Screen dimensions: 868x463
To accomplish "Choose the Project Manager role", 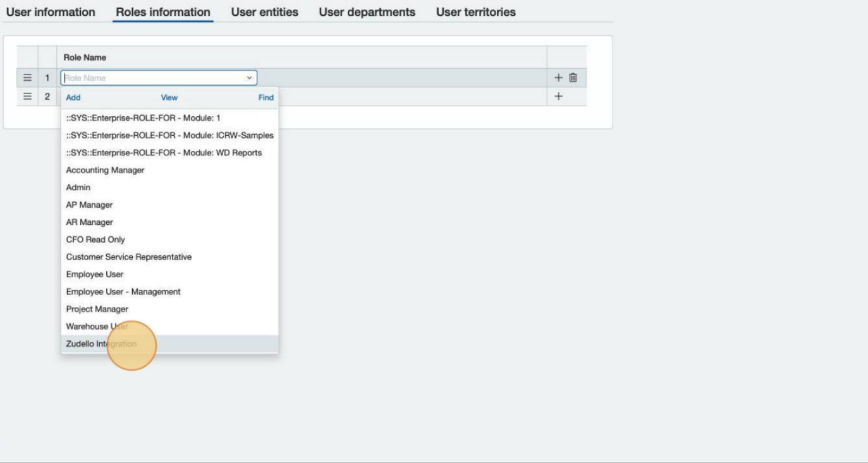I will tap(97, 309).
